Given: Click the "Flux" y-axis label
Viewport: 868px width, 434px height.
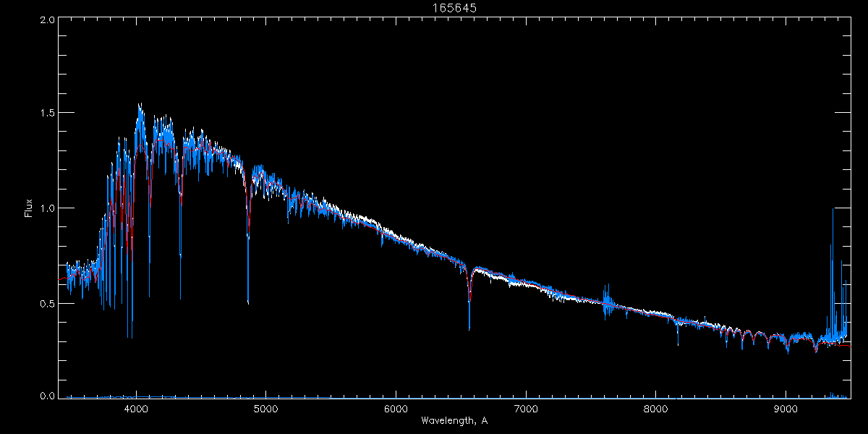Looking at the screenshot, I should (x=29, y=208).
